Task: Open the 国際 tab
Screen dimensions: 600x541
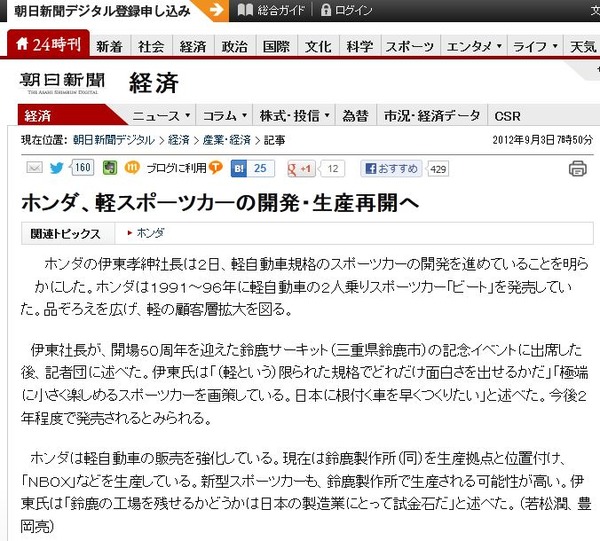Action: click(x=276, y=46)
